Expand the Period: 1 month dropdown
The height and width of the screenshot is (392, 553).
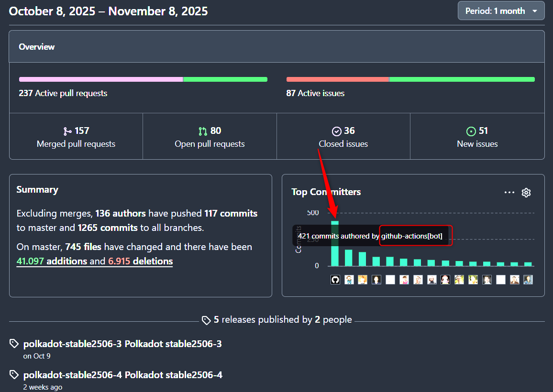click(x=501, y=11)
